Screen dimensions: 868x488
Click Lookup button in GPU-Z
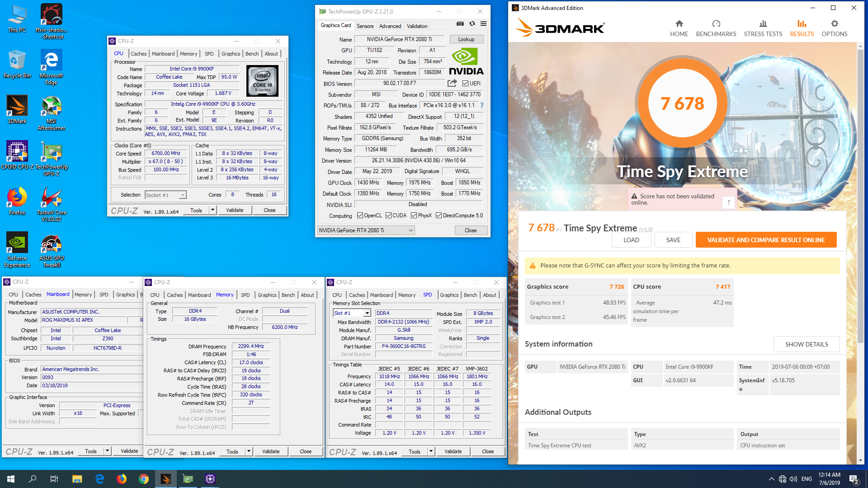[x=466, y=39]
